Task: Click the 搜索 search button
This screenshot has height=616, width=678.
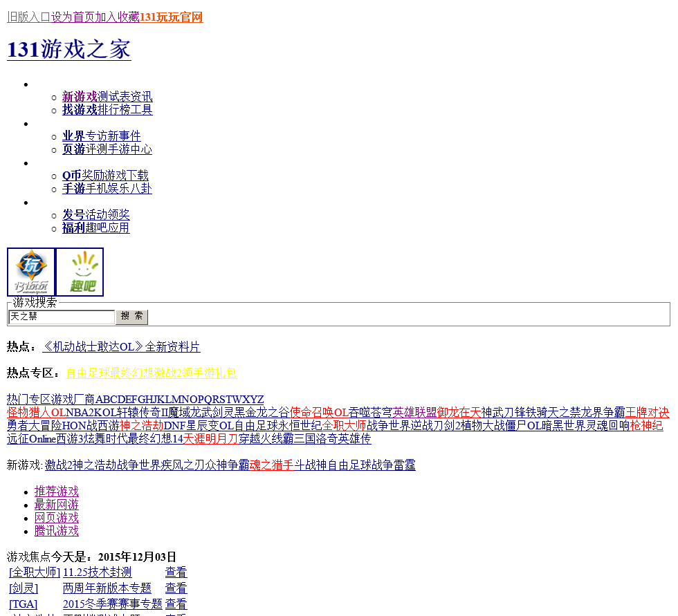Action: coord(132,317)
